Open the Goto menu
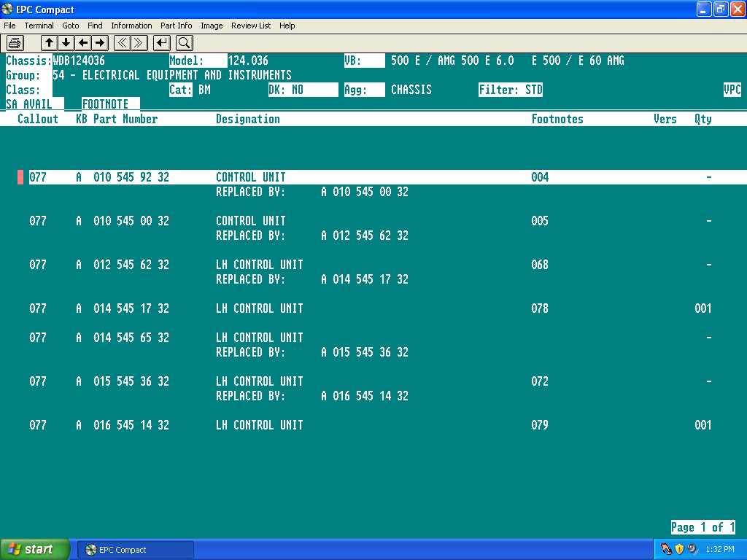Screen dimensions: 747x560 [x=71, y=26]
